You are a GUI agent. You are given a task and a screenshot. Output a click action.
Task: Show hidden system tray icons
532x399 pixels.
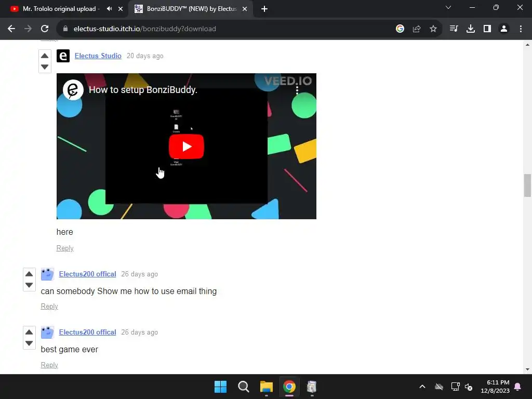coord(422,387)
